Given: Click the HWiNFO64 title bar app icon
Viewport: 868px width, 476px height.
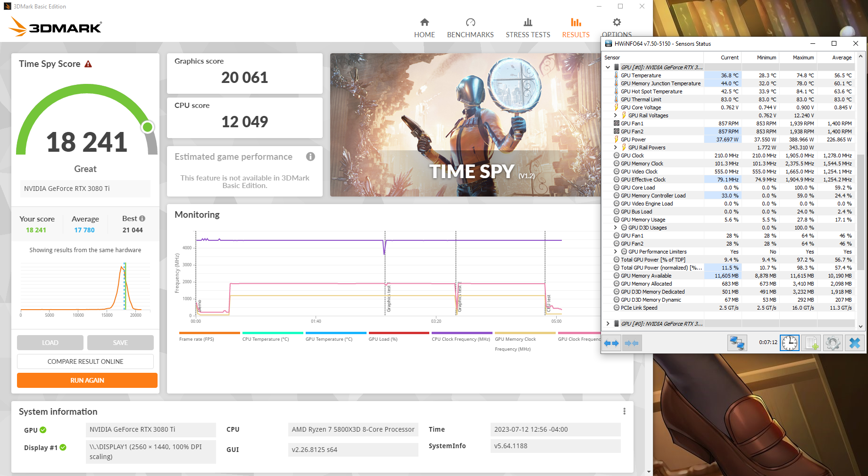Looking at the screenshot, I should pyautogui.click(x=609, y=44).
